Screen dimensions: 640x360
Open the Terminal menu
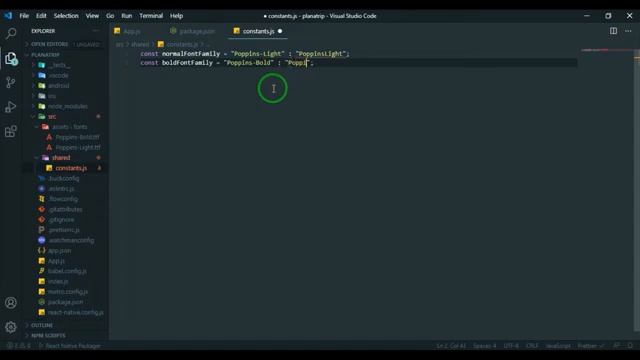click(151, 16)
